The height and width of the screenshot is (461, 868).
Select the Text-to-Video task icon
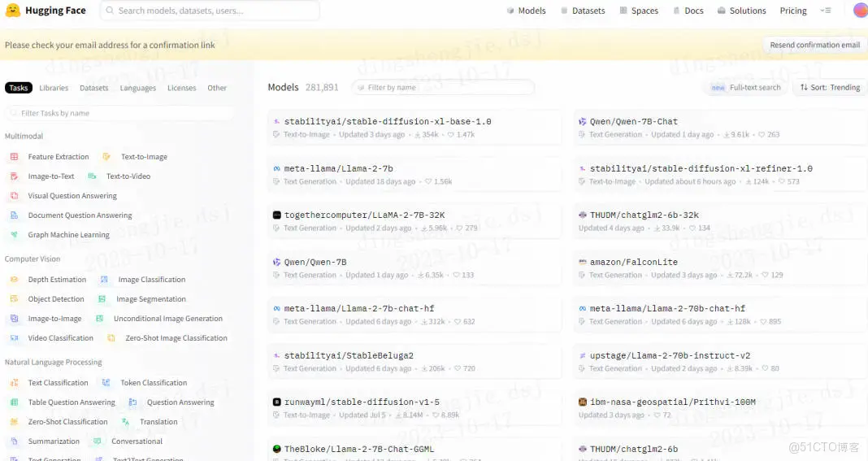(93, 176)
